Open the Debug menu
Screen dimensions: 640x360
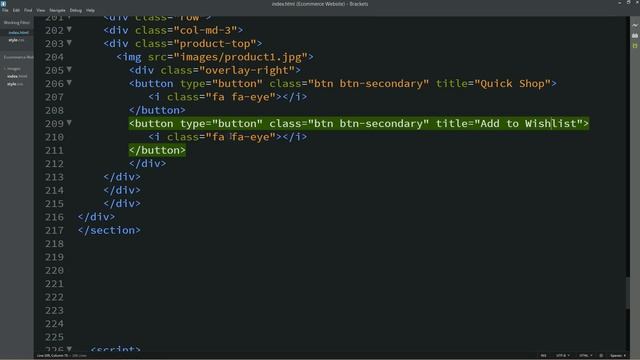coord(76,10)
